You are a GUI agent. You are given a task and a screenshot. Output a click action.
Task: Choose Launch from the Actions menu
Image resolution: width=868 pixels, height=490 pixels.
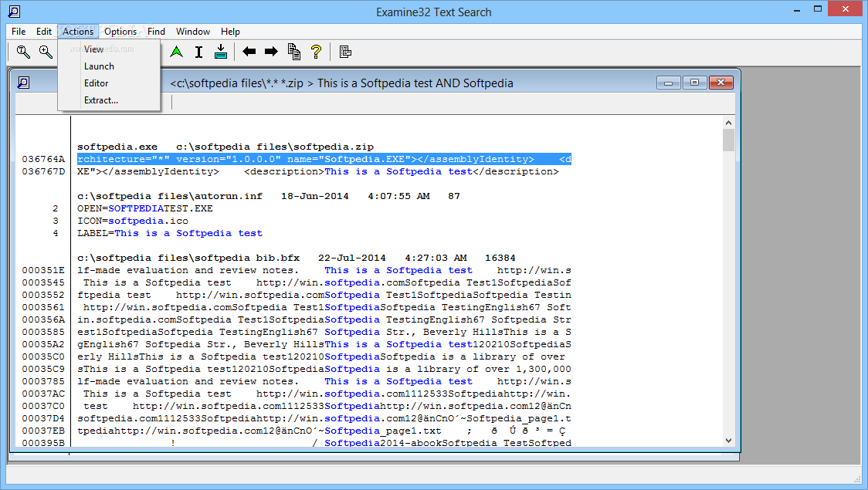(109, 66)
